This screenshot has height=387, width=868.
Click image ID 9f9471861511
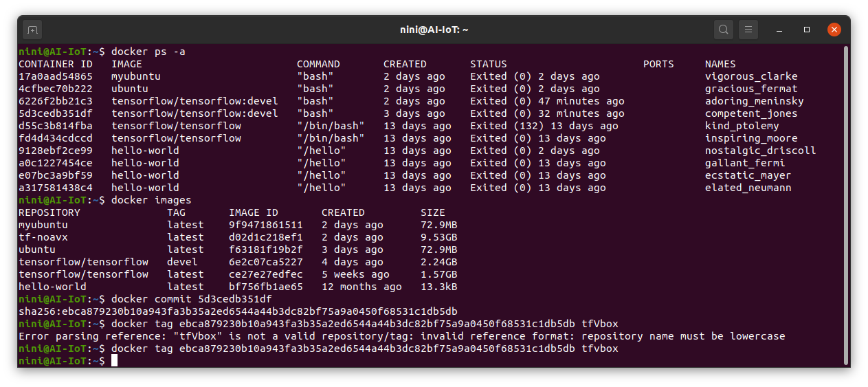pyautogui.click(x=266, y=225)
